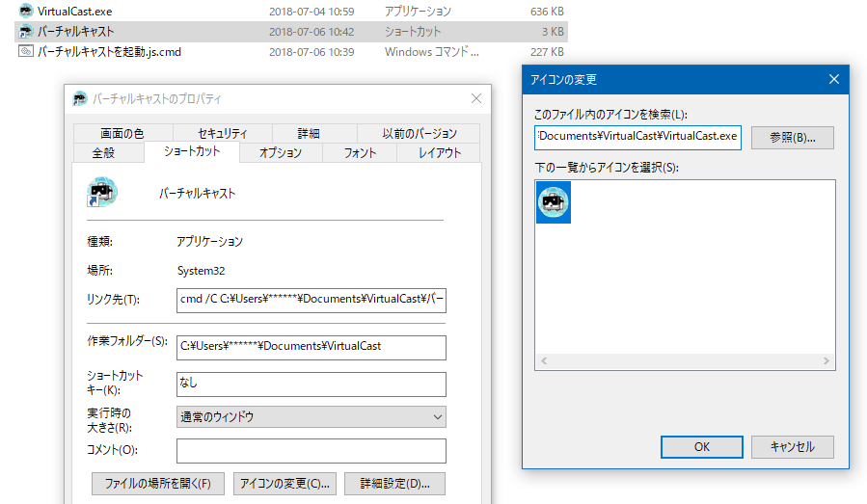This screenshot has height=504, width=867.
Task: Select the VirtualCast.exe file name
Action: (x=74, y=11)
